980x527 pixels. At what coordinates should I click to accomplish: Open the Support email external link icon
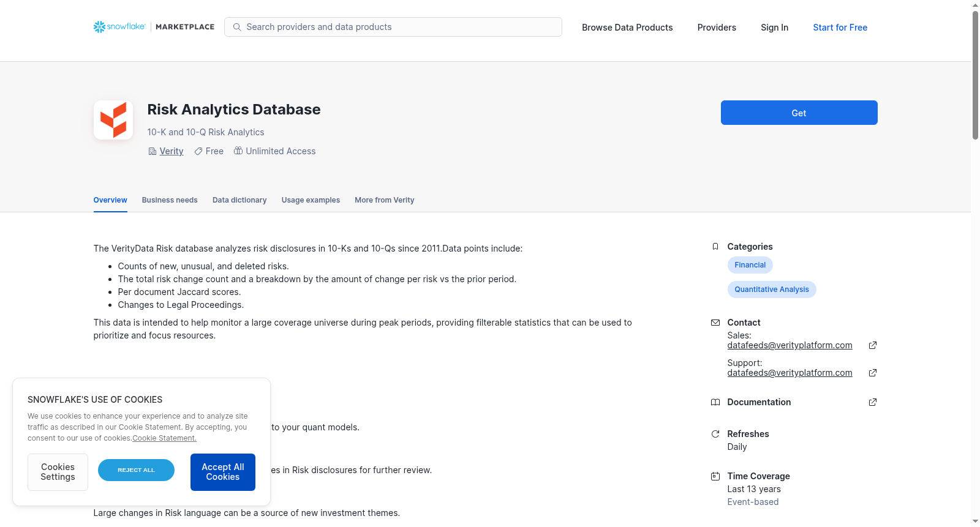point(873,373)
